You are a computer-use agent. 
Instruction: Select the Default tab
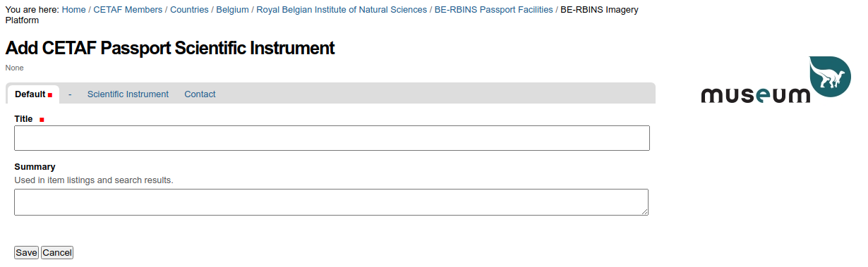point(32,94)
